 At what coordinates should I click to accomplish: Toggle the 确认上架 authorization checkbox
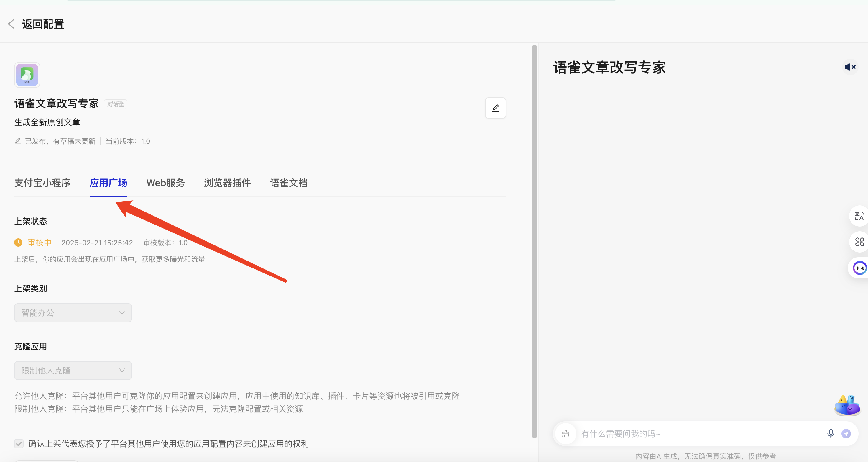click(19, 443)
